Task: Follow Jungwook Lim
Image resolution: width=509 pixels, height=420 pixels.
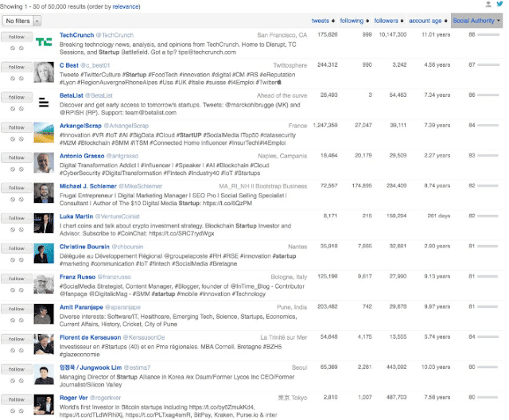Action: tap(17, 369)
